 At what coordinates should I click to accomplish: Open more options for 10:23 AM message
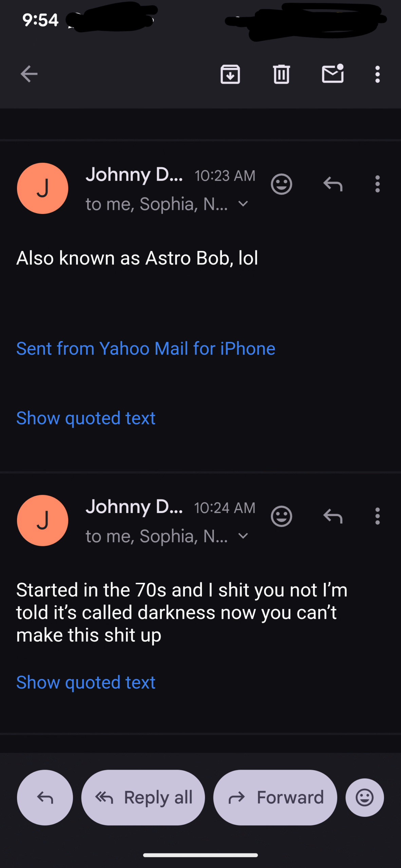(377, 184)
